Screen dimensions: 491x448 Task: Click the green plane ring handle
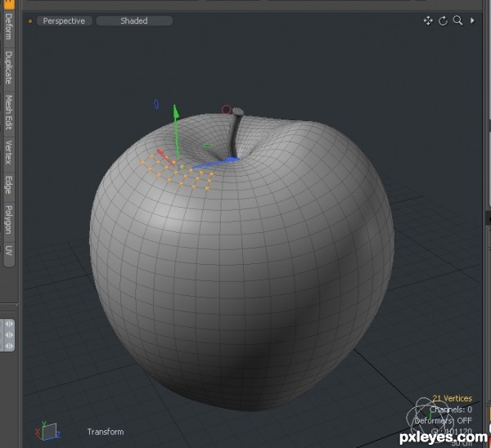pyautogui.click(x=208, y=146)
